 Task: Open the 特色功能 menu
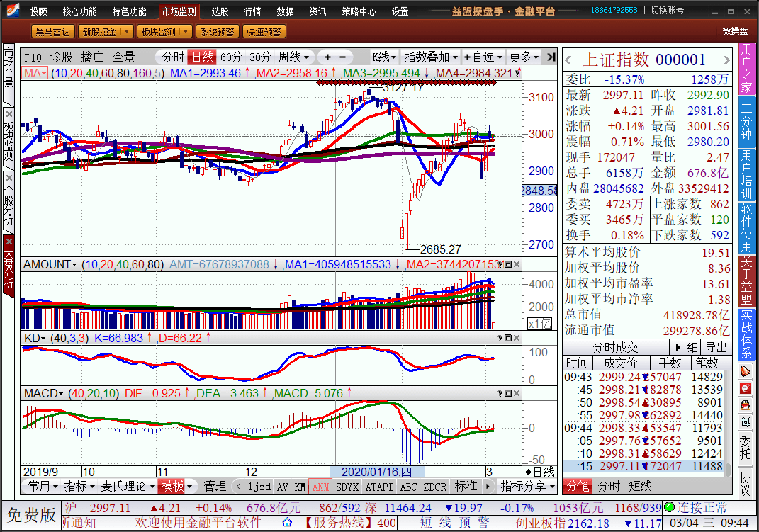(x=129, y=11)
